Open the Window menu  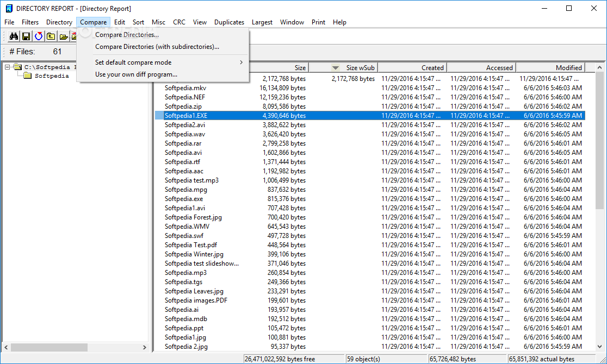(x=292, y=22)
